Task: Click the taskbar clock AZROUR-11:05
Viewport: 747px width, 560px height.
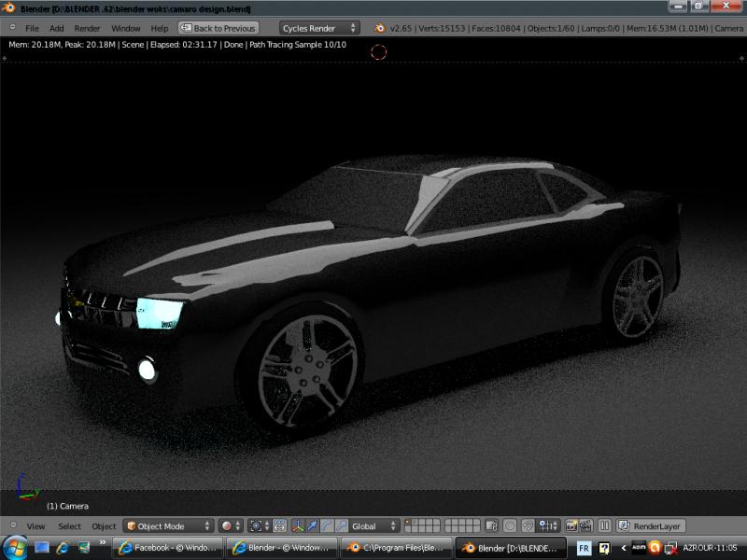Action: [710, 548]
